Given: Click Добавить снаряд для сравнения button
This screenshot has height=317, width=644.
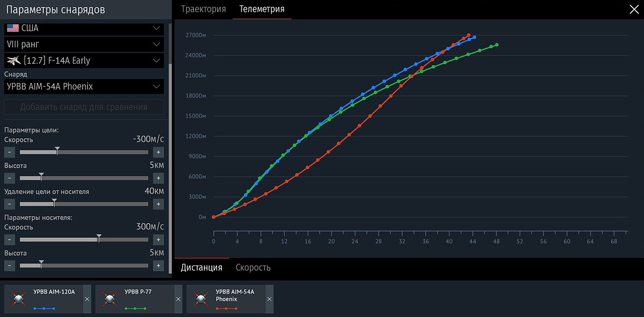Looking at the screenshot, I should pyautogui.click(x=84, y=107).
